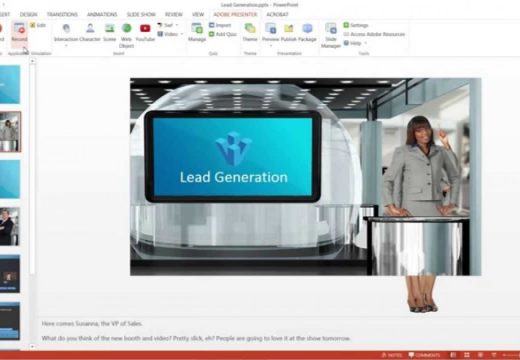Switch to the Transitions tab
This screenshot has height=360, width=520.
(62, 14)
